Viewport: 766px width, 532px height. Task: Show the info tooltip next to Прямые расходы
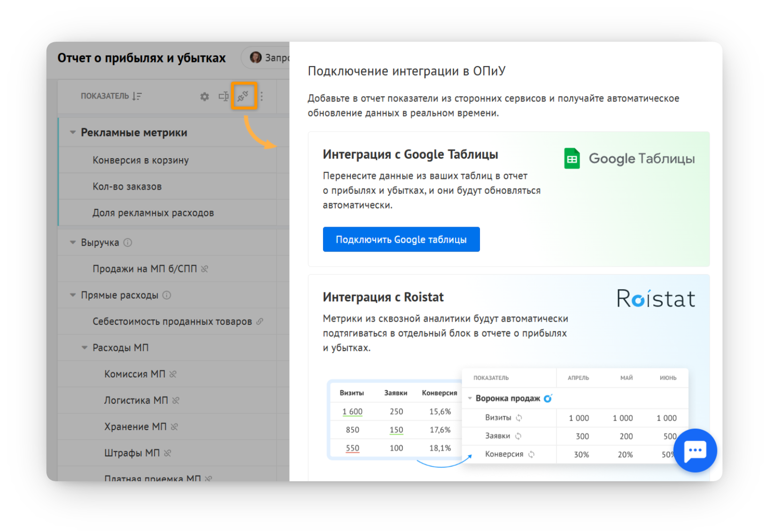pos(167,295)
